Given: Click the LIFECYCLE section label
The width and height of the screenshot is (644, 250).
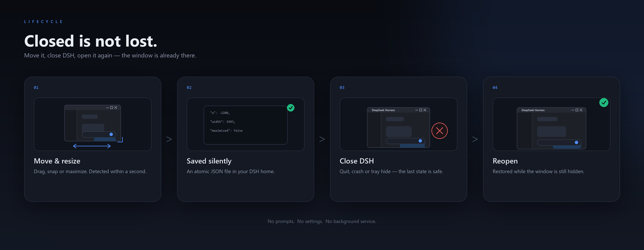Looking at the screenshot, I should (x=43, y=22).
